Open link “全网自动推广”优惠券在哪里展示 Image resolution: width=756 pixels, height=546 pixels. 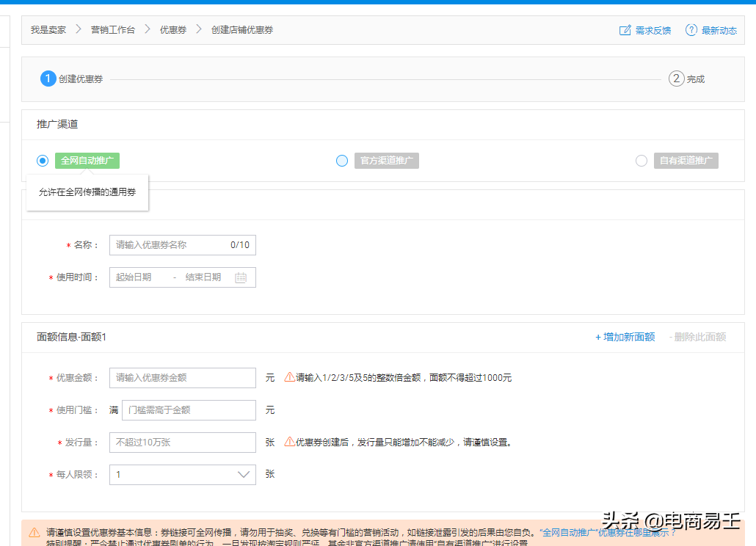(609, 533)
